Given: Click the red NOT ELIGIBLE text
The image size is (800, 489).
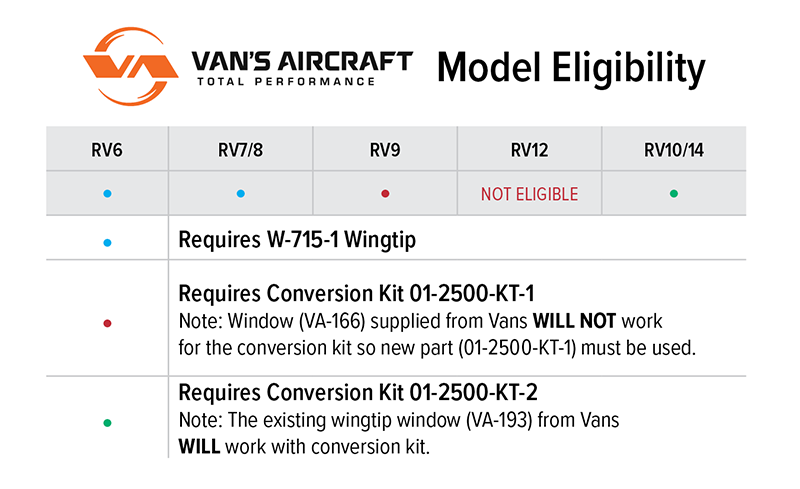Looking at the screenshot, I should (530, 194).
